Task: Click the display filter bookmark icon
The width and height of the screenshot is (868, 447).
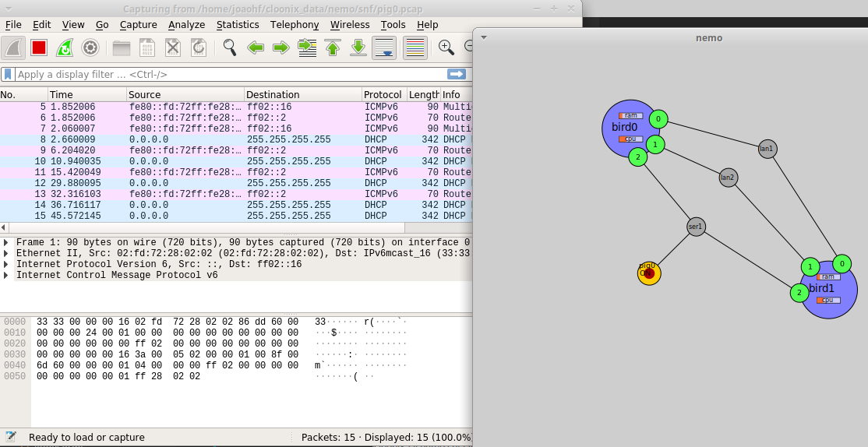Action: pos(8,74)
